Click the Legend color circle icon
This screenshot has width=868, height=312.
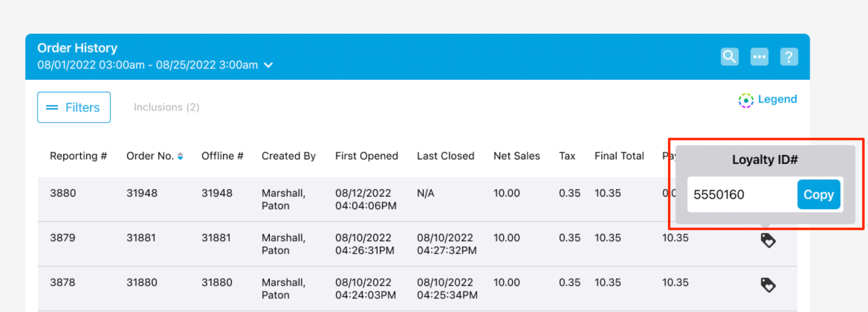pyautogui.click(x=746, y=100)
